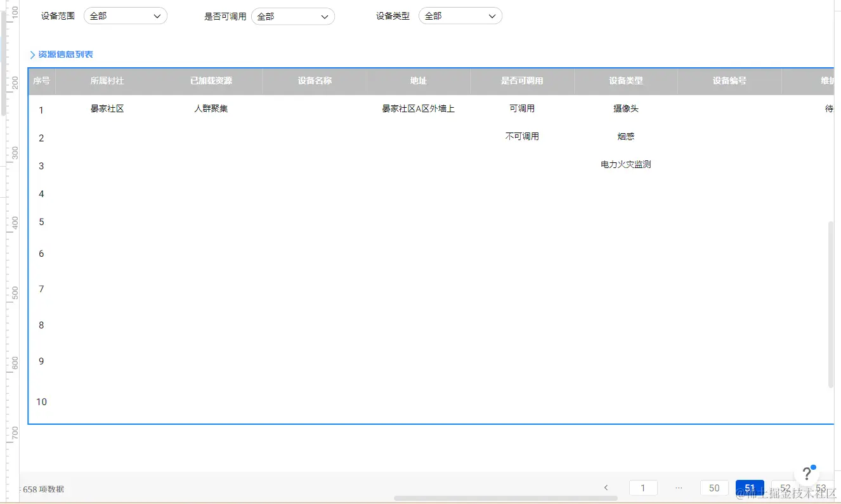Click the help question mark icon
Screen dimensions: 841x504
coord(806,474)
